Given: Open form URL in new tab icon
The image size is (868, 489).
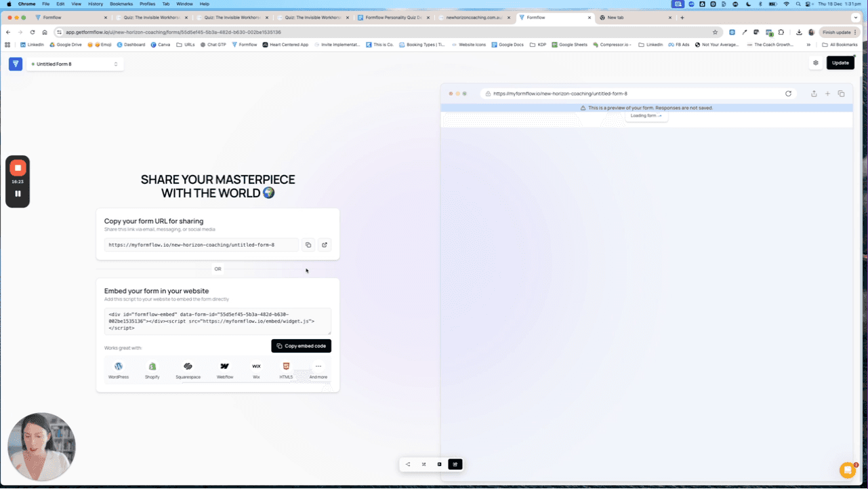Looking at the screenshot, I should 325,245.
